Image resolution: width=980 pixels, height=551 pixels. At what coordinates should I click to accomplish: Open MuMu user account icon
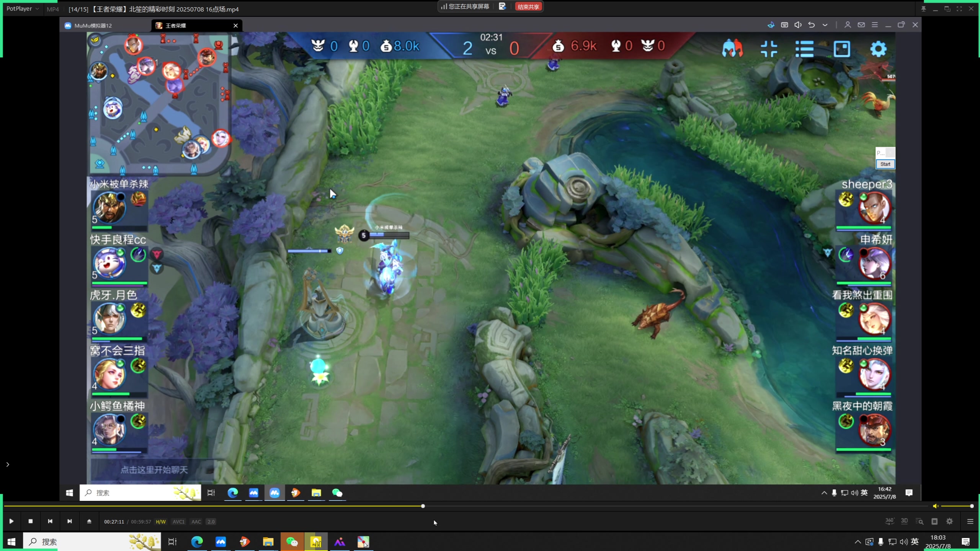tap(848, 25)
